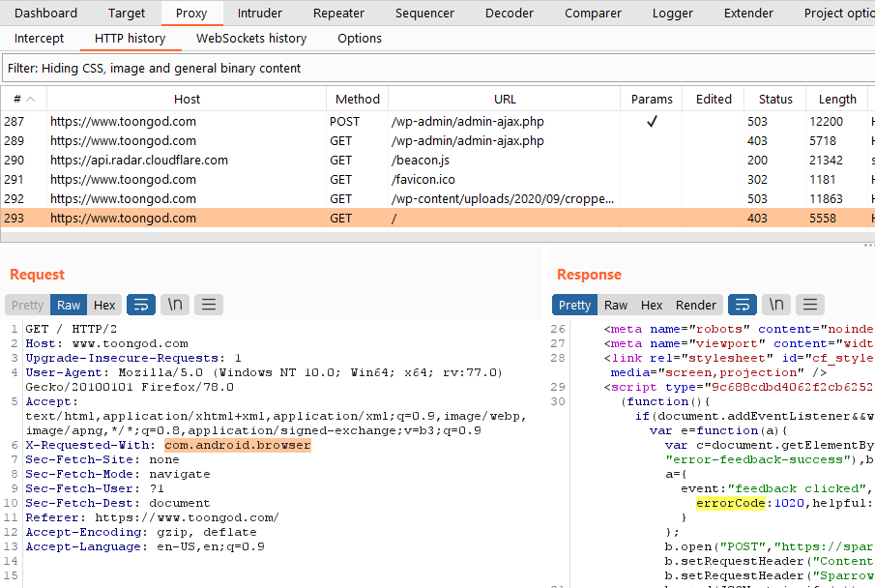Select row 291 /favicon.ico
The height and width of the screenshot is (588, 875).
[x=437, y=179]
